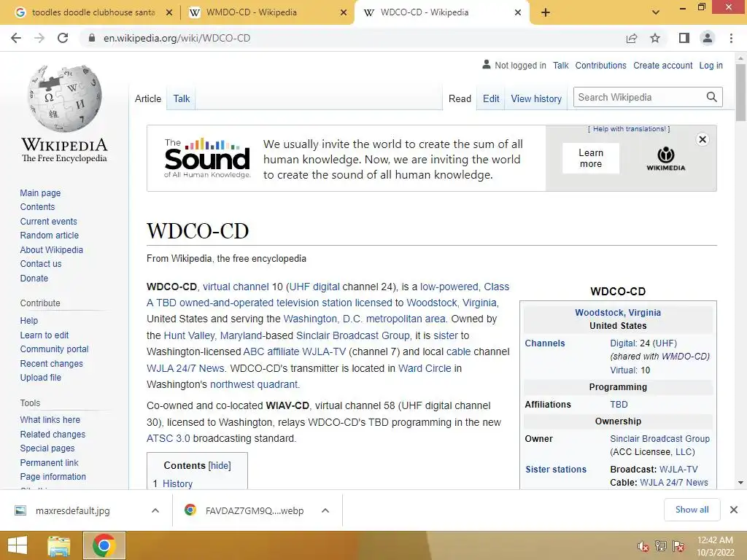
Task: Open the Help with translations link
Action: [x=629, y=129]
